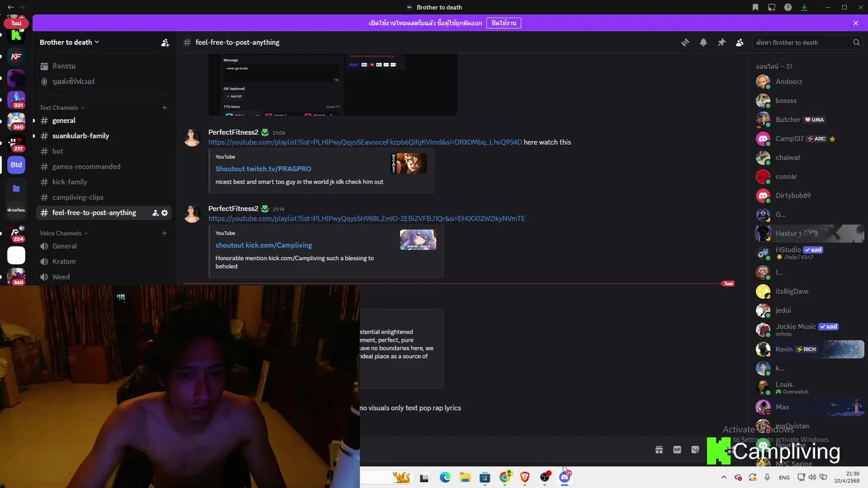Open Dirtybob69 member profile
The width and height of the screenshot is (868, 488).
(x=808, y=195)
